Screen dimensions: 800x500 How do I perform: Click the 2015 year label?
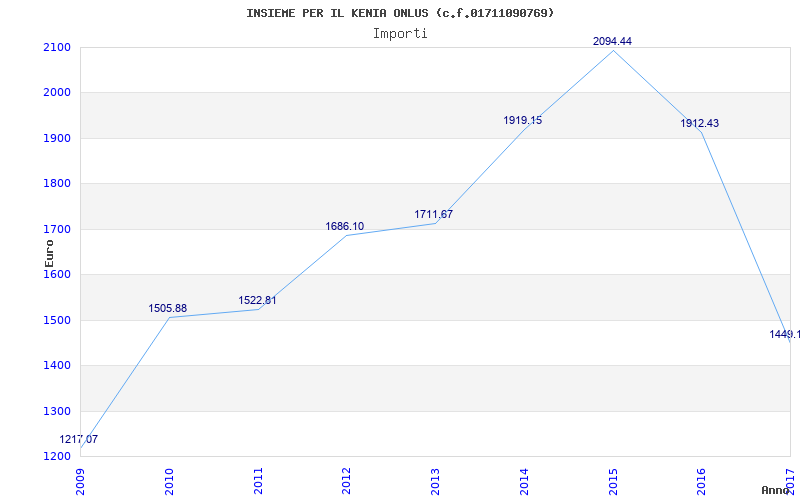click(x=613, y=481)
